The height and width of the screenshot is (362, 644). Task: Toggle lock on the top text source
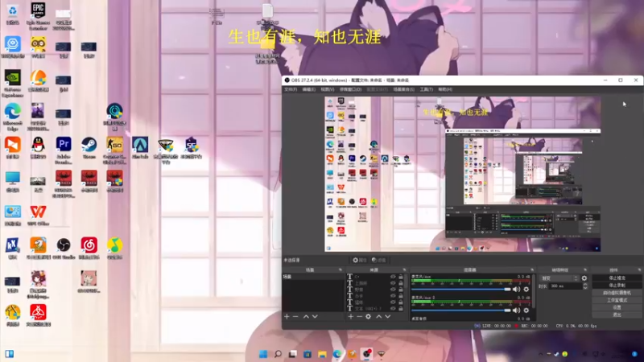[401, 277]
